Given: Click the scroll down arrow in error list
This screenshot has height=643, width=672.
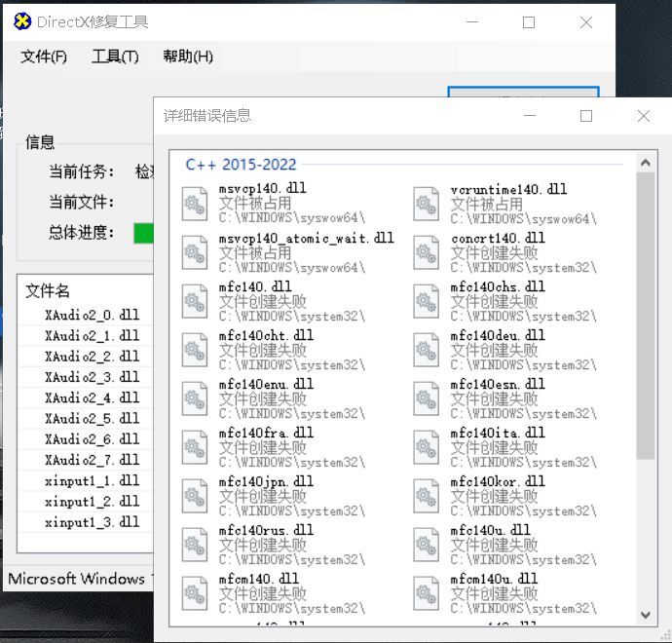Looking at the screenshot, I should click(x=646, y=615).
